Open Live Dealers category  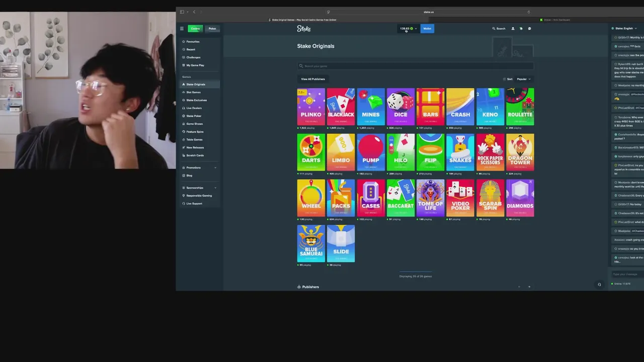194,108
